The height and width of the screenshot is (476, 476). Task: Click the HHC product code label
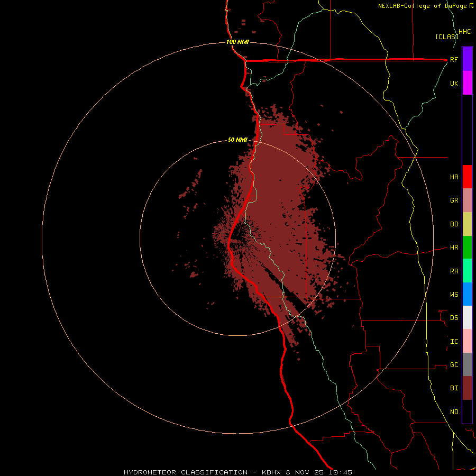coord(465,32)
